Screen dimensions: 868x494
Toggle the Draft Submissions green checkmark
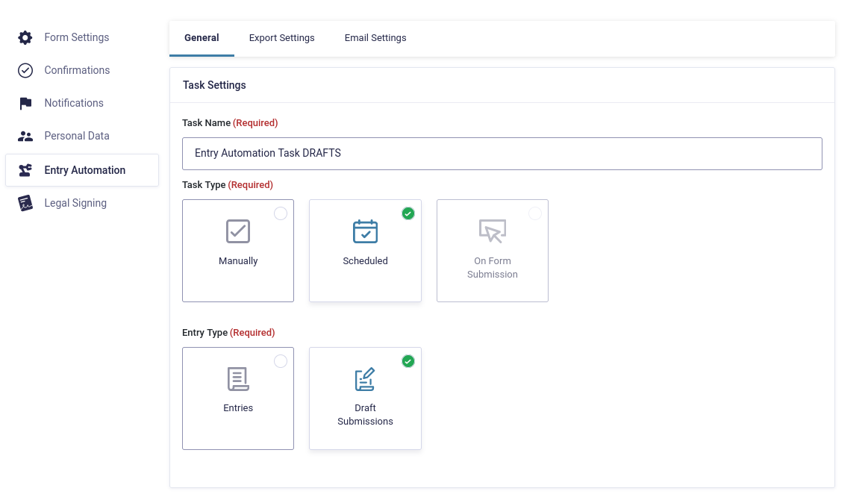click(408, 361)
